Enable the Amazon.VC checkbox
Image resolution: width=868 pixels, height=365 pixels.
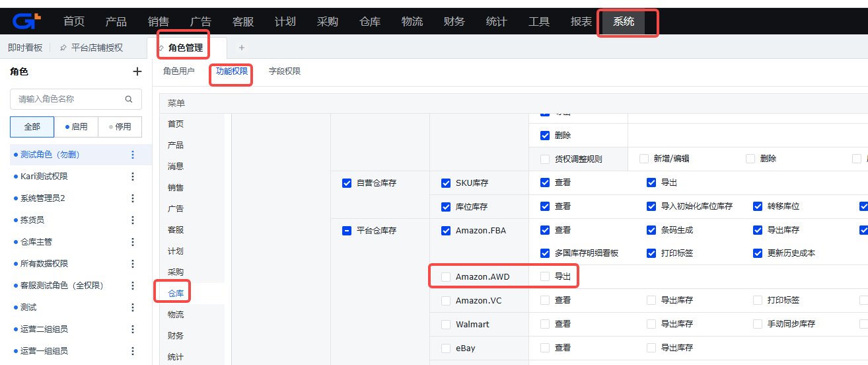(446, 301)
